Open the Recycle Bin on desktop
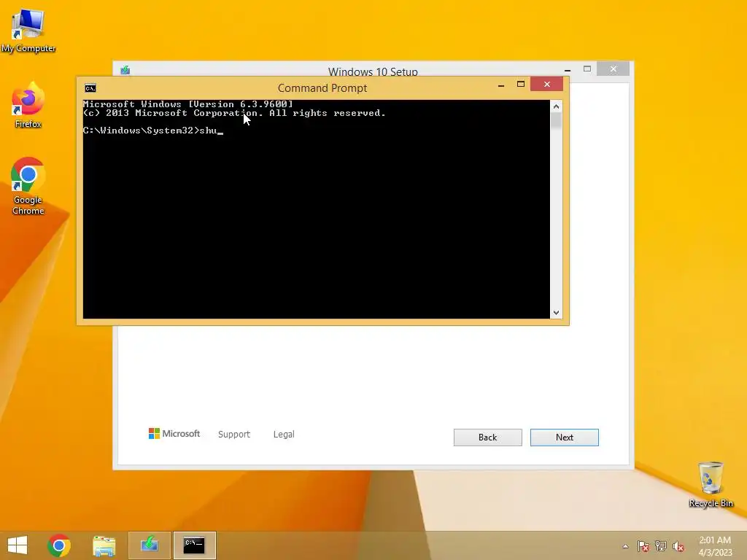 (711, 485)
